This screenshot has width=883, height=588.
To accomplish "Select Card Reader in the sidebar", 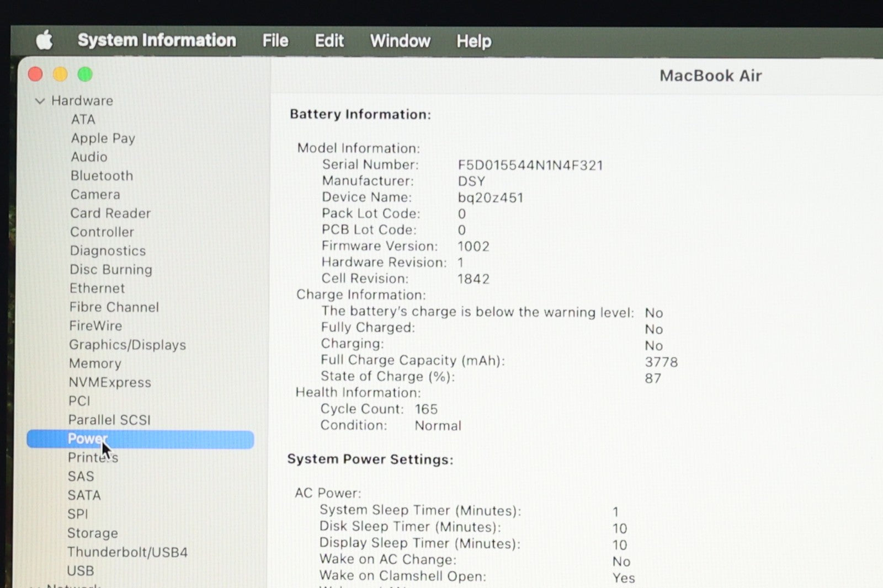I will click(x=110, y=213).
